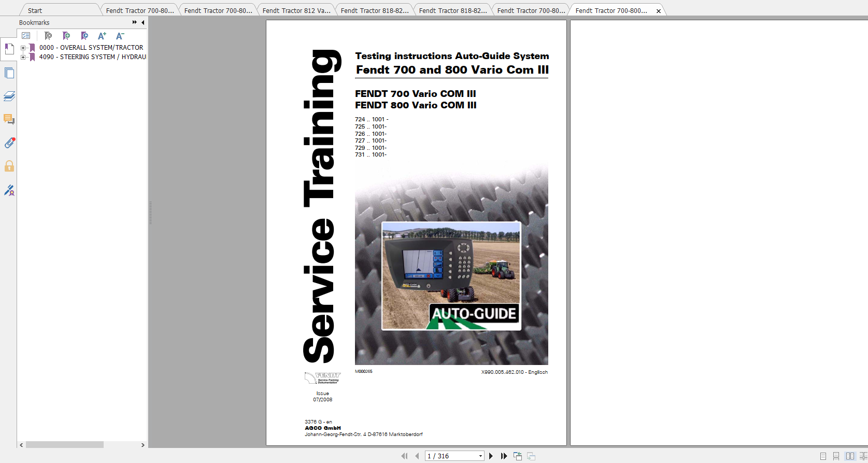
Task: Click the previous view icon
Action: (x=518, y=456)
